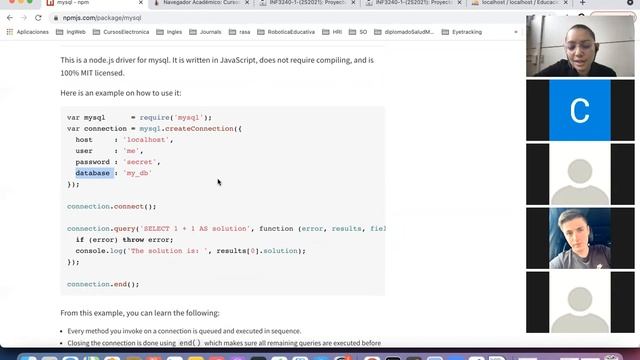640x360 pixels.
Task: Open the rasa bookmark folder
Action: (239, 32)
